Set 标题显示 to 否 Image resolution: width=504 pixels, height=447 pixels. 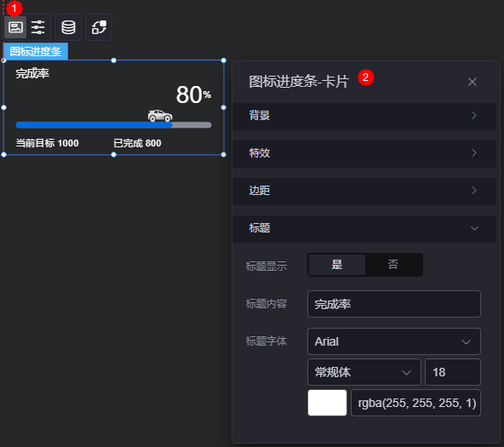(x=393, y=265)
